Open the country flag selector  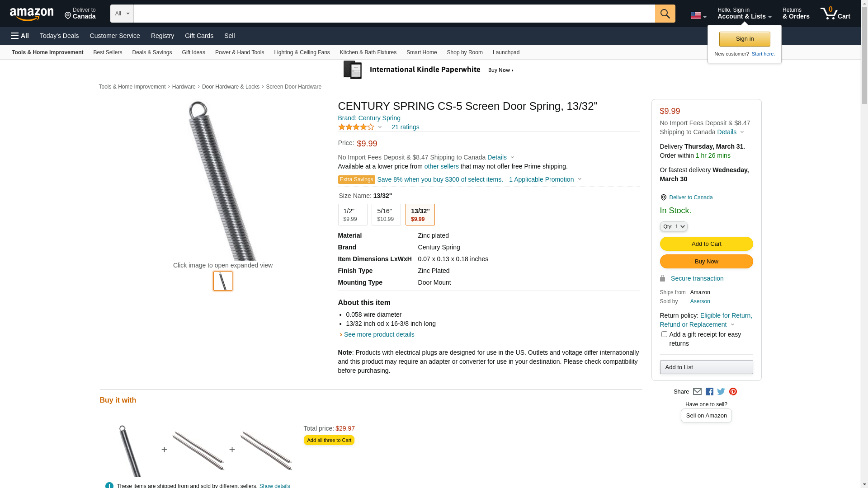coord(698,16)
